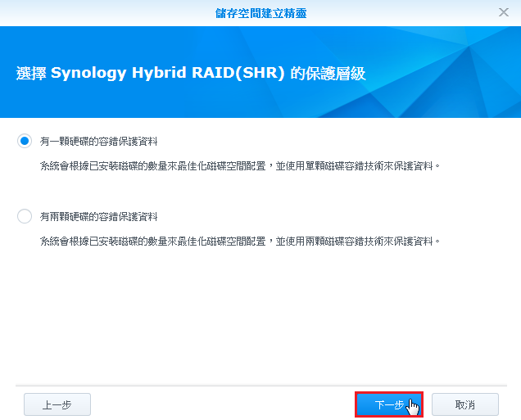Click description mentioning 單顆磁碟容錯技術
This screenshot has height=420, width=521.
point(240,165)
